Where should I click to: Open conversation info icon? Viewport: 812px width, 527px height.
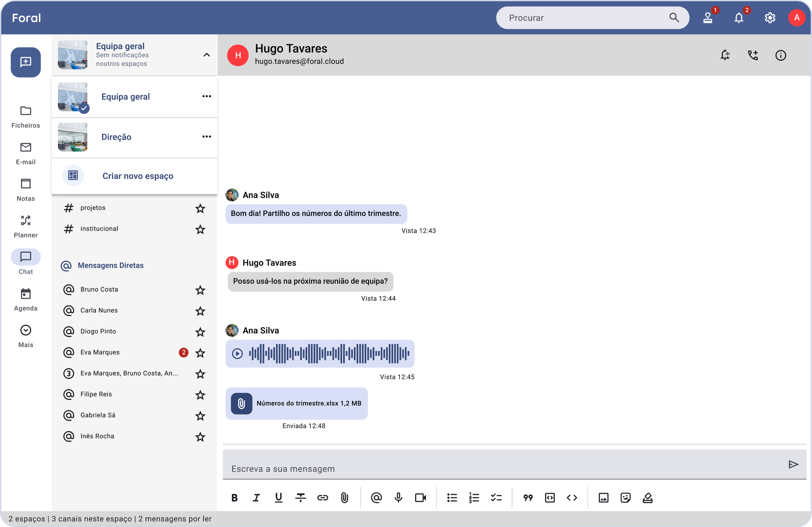coord(781,55)
